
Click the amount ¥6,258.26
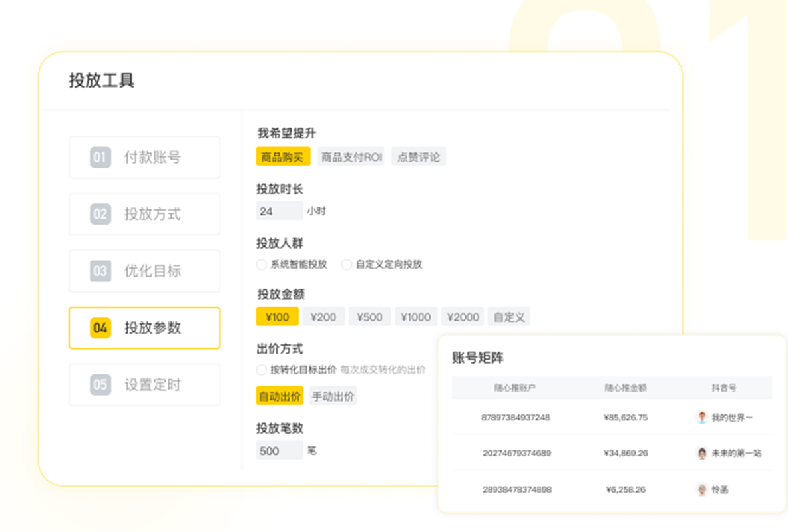pos(626,490)
